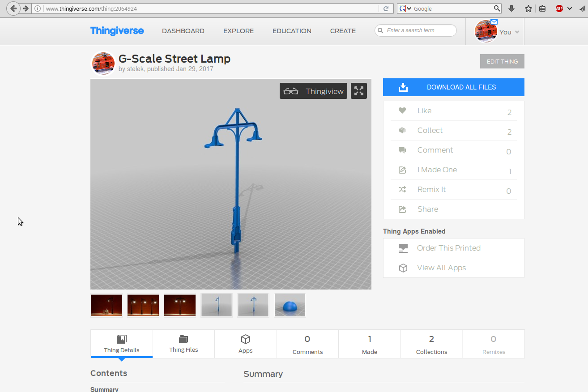
Task: Click the user avatar in the header
Action: pos(486,32)
